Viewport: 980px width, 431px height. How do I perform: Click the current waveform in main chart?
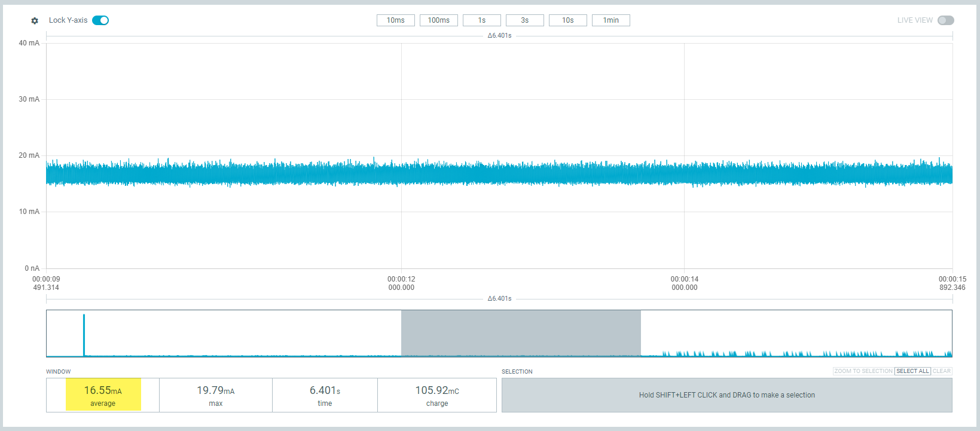pyautogui.click(x=499, y=173)
